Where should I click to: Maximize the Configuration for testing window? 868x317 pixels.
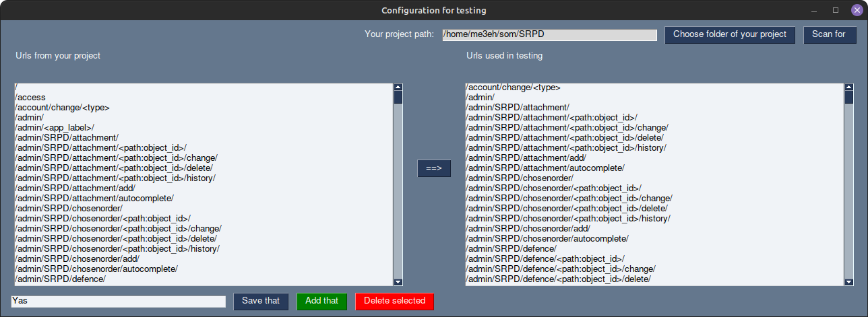pyautogui.click(x=836, y=10)
